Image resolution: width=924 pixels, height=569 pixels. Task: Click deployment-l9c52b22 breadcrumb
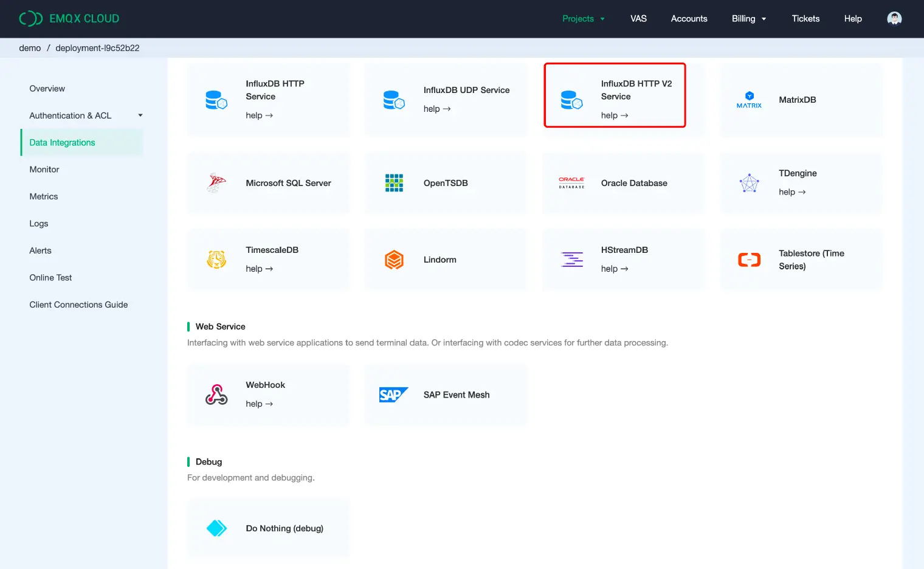coord(97,48)
